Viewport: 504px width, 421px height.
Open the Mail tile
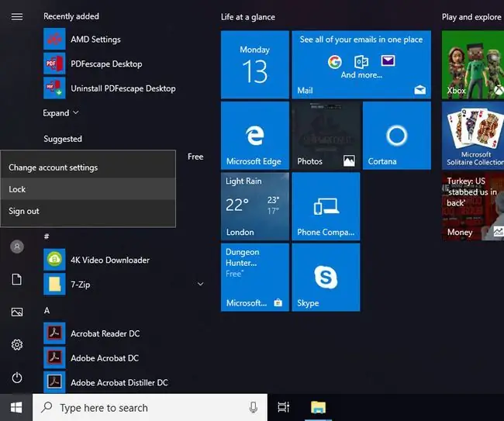click(x=361, y=64)
